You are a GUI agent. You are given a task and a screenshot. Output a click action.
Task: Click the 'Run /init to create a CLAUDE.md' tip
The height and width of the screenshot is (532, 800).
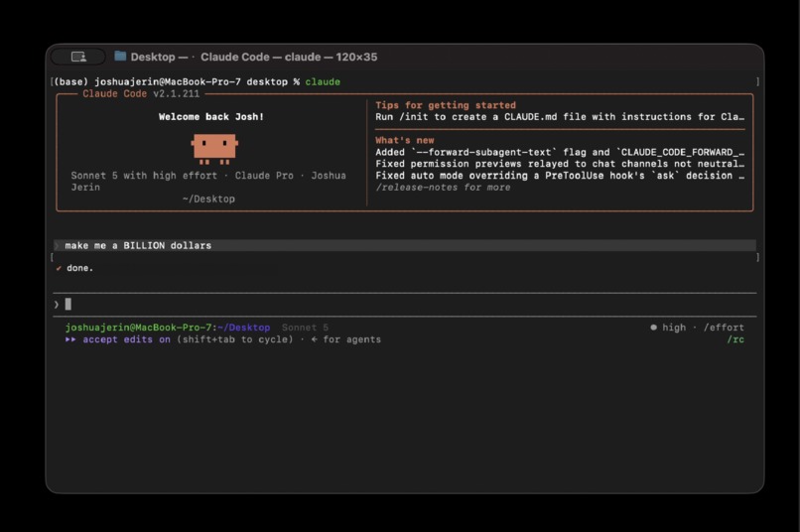(x=560, y=117)
